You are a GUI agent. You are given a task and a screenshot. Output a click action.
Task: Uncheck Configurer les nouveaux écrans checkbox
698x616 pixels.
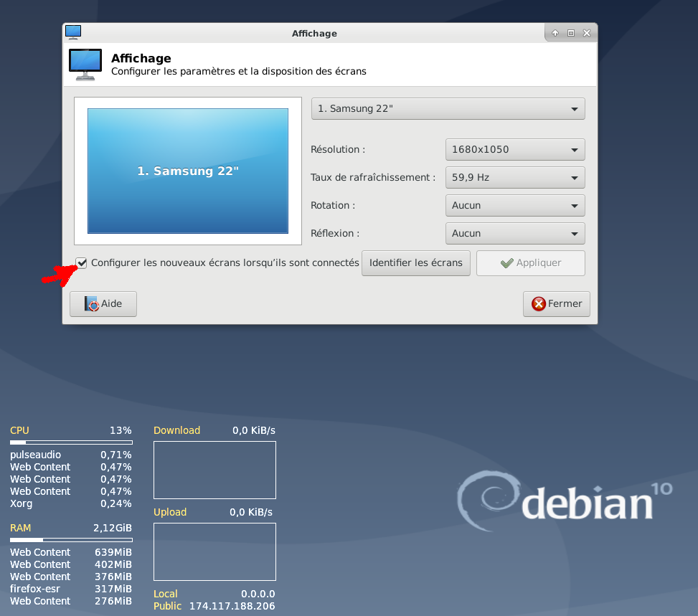82,263
